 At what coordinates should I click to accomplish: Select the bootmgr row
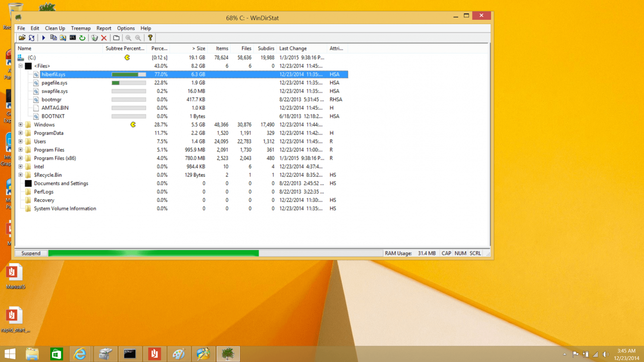tap(182, 99)
